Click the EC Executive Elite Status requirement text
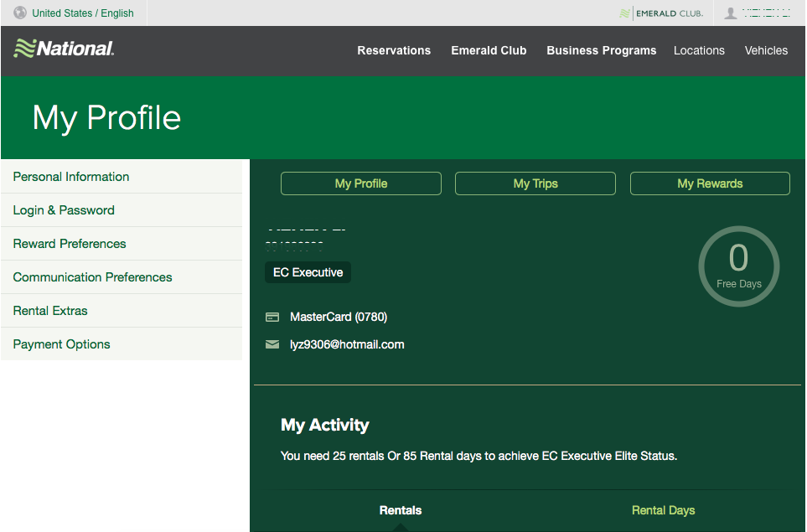 pos(479,456)
